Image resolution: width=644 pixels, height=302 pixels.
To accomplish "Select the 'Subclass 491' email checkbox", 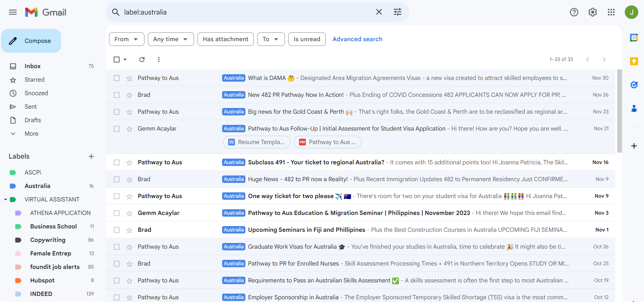I will click(x=117, y=163).
